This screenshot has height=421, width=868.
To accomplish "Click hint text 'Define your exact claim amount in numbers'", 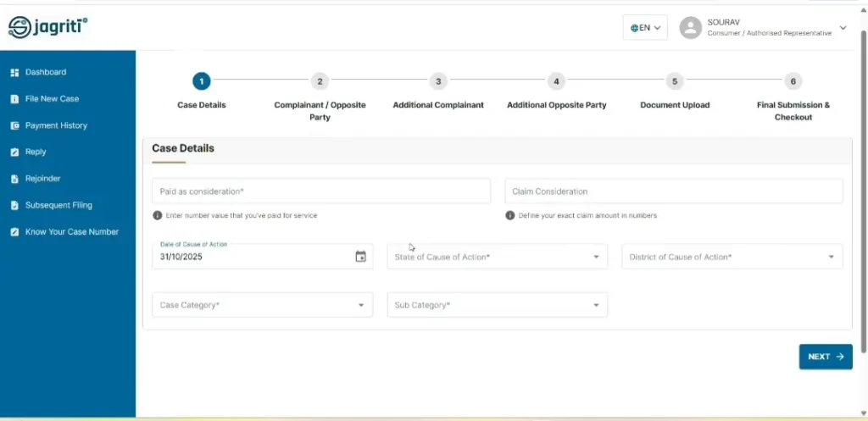I will click(x=587, y=215).
